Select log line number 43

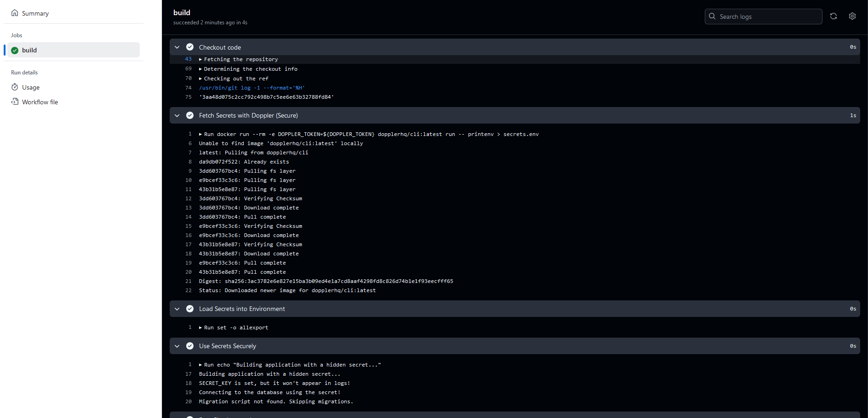pos(188,59)
